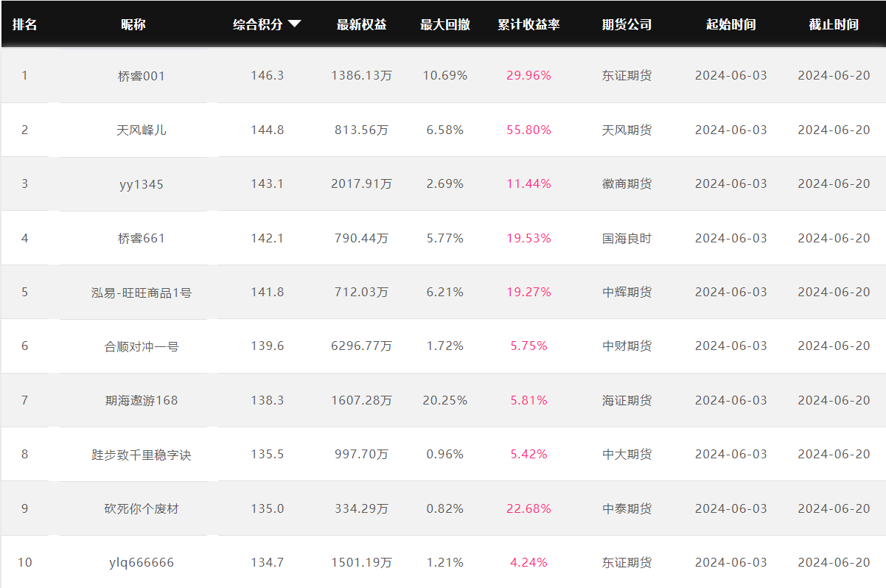Click return rate 29.96%

529,75
